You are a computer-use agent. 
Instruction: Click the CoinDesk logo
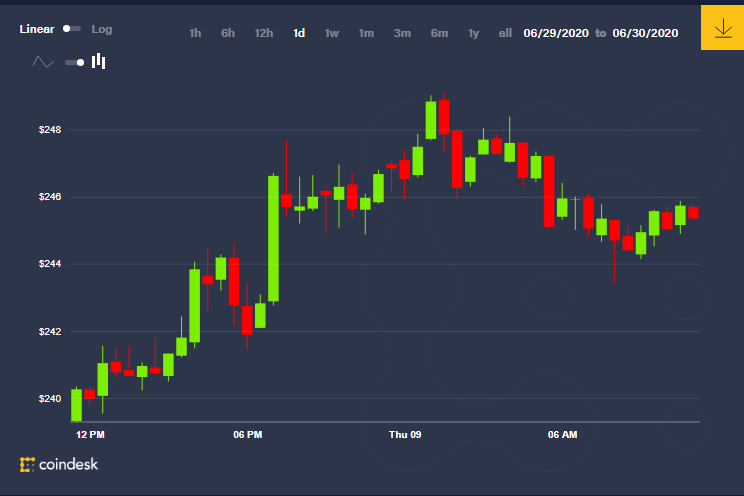(59, 464)
